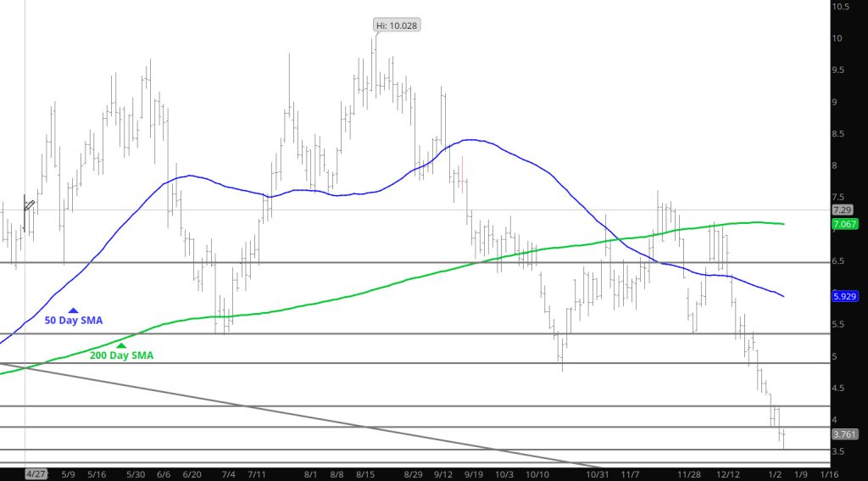
Task: Click the blue 5.929 price tag
Action: click(x=843, y=297)
